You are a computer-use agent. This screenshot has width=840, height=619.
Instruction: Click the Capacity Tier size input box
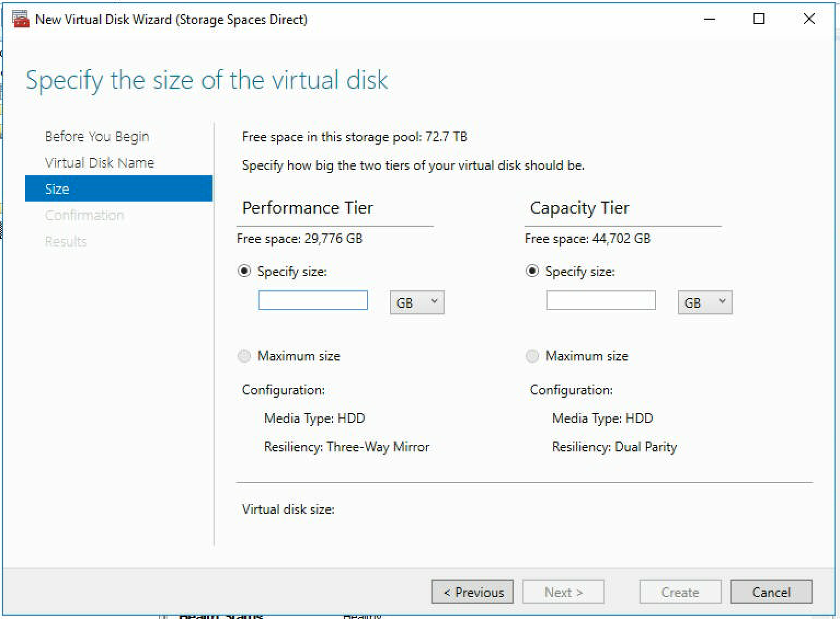point(601,300)
